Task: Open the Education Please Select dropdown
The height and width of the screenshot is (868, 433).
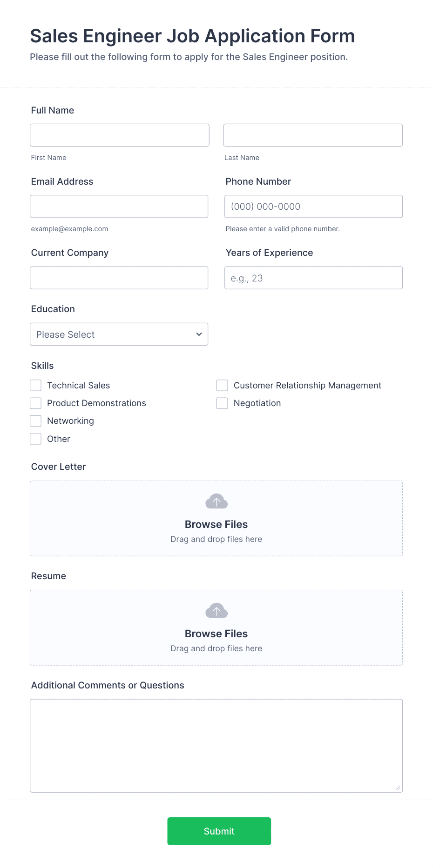Action: [119, 334]
